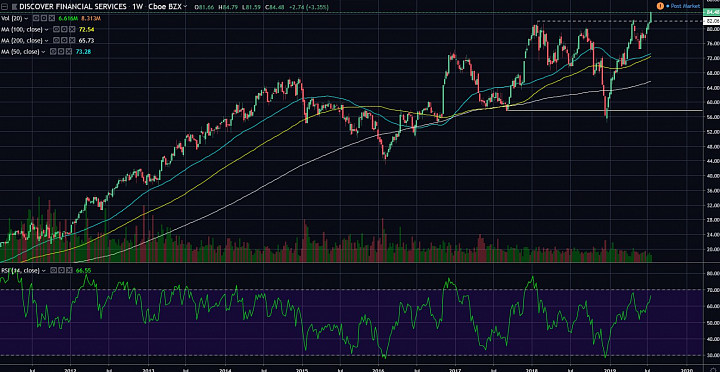
Task: Click the 2015 label on the time axis
Action: 302,369
